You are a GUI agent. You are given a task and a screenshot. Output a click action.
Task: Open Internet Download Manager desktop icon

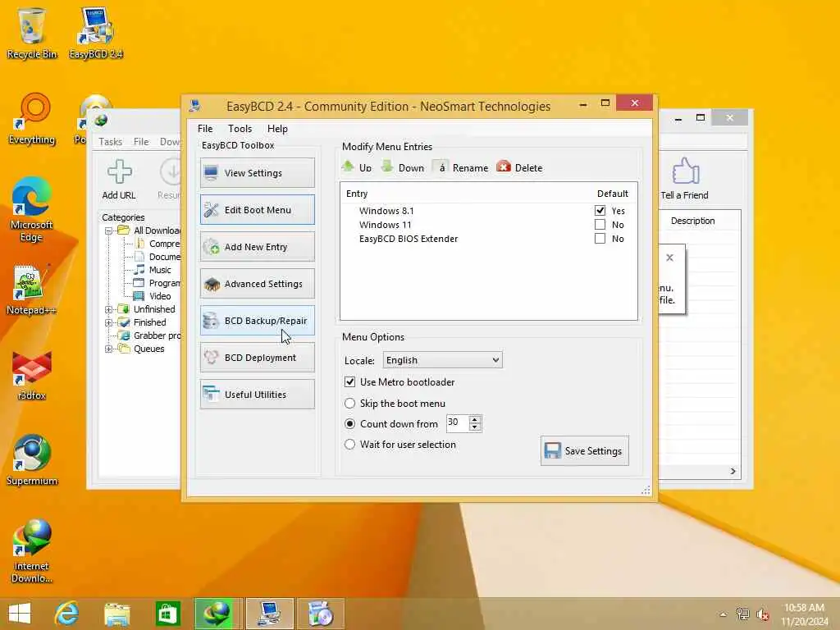tap(32, 551)
